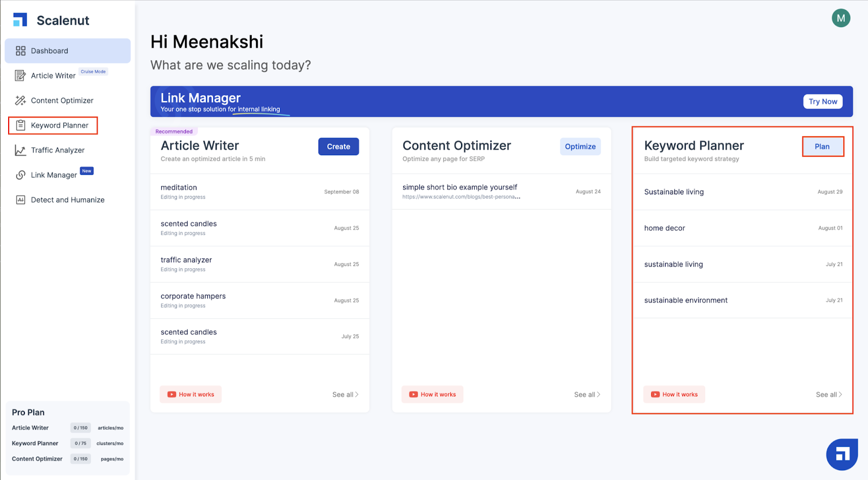
Task: Open the home decor keyword plan
Action: coord(743,228)
